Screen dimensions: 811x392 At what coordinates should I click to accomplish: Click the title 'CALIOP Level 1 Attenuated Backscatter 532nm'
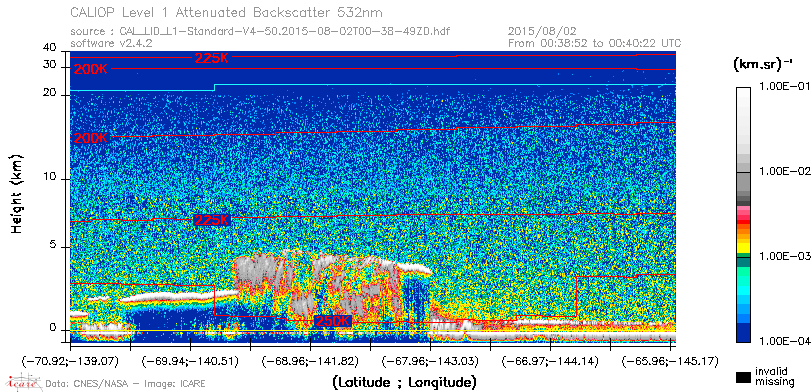tap(227, 12)
